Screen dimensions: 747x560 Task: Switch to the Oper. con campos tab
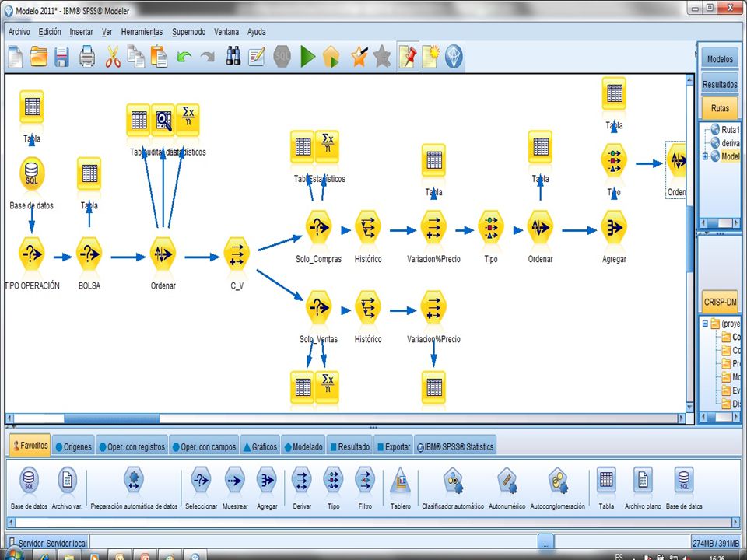click(x=205, y=446)
